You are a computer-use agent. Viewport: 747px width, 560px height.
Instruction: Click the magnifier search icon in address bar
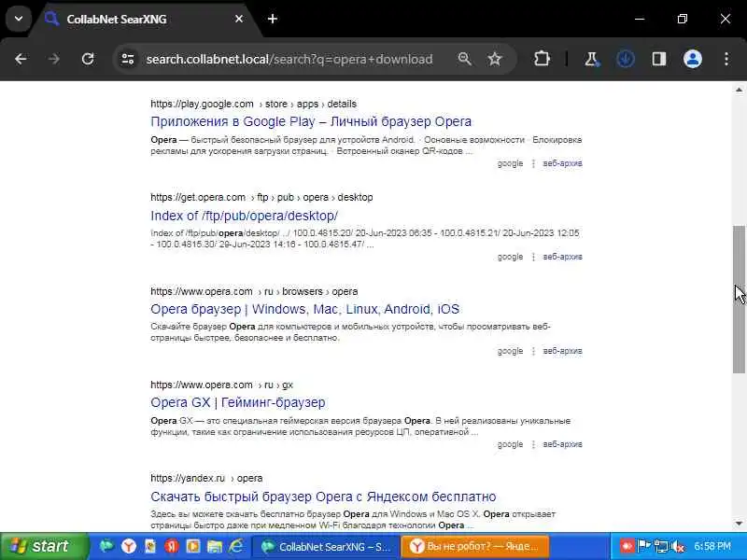coord(464,59)
